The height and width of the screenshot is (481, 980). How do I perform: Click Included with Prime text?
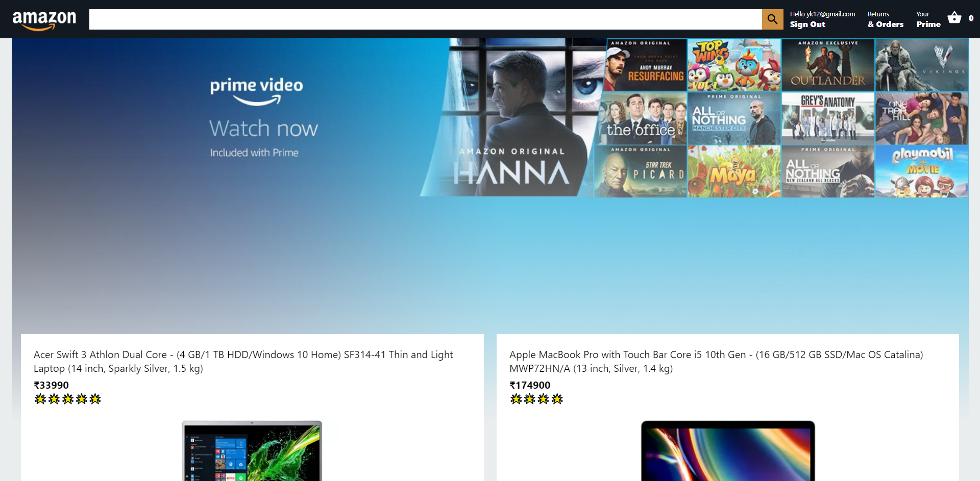(254, 153)
